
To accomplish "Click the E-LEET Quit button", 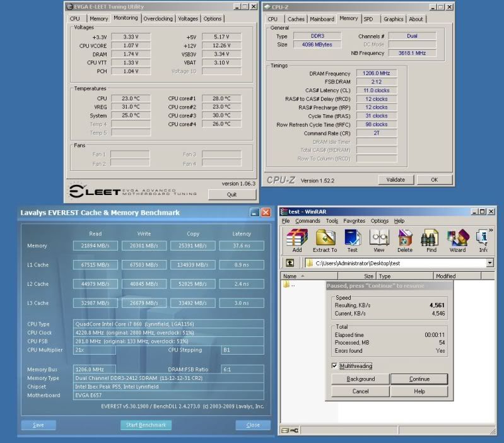I will [x=232, y=194].
